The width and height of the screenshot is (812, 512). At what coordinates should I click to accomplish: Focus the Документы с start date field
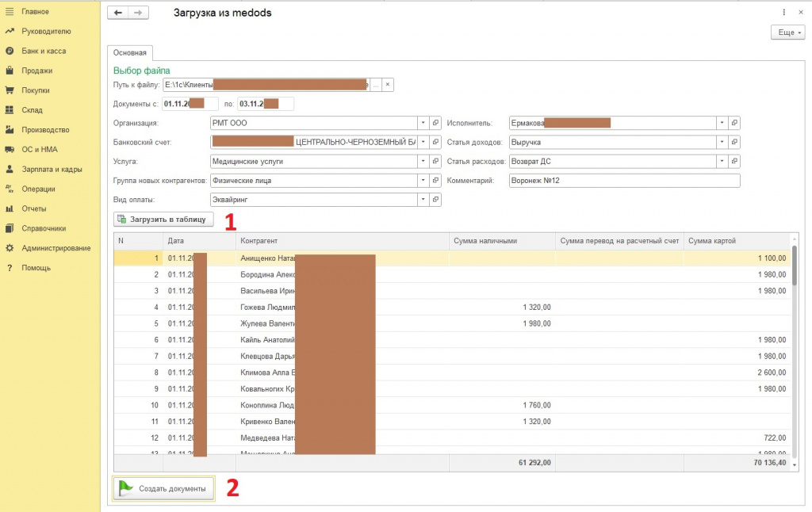(x=190, y=104)
